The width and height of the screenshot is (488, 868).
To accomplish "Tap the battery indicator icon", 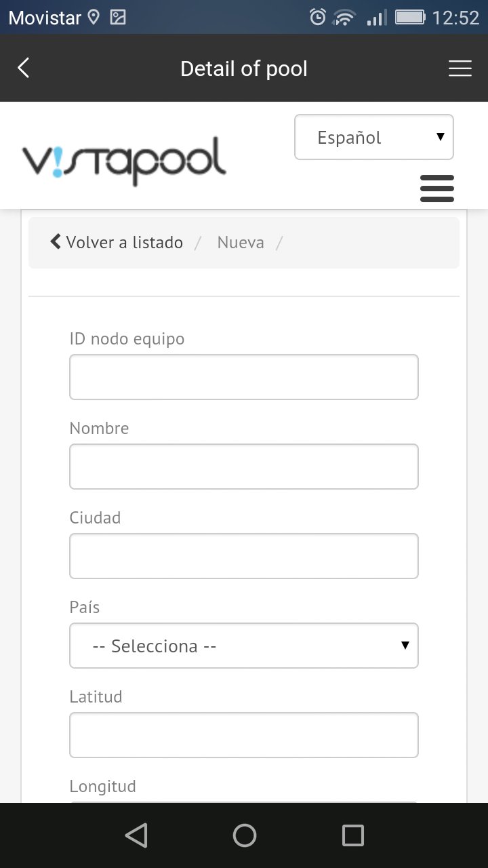I will tap(409, 17).
